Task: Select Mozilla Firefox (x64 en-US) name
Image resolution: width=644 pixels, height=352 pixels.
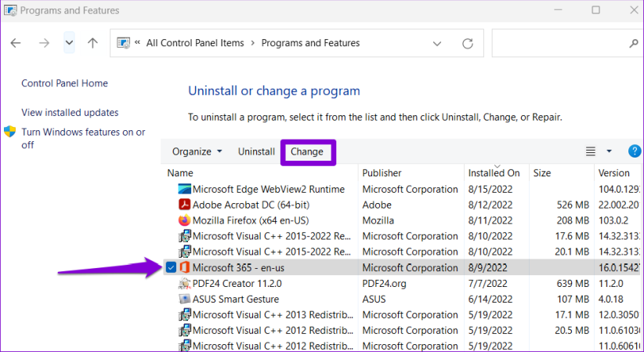Action: [x=251, y=220]
